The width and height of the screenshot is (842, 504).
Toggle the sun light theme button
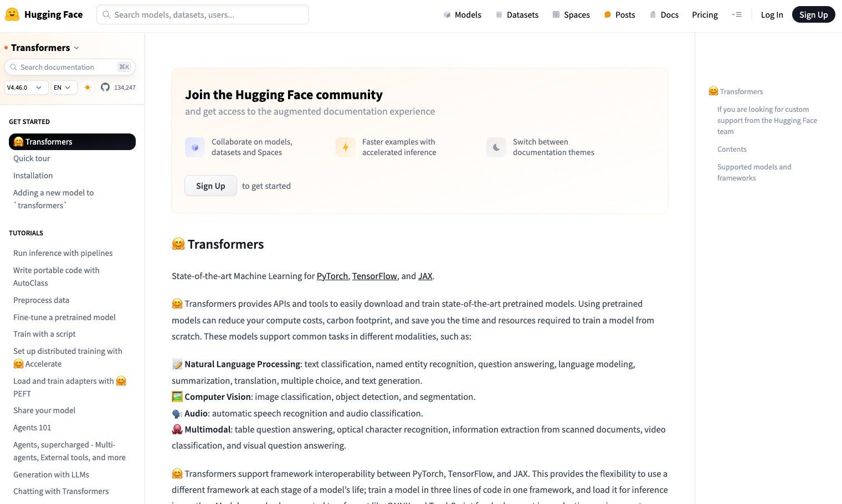click(88, 88)
